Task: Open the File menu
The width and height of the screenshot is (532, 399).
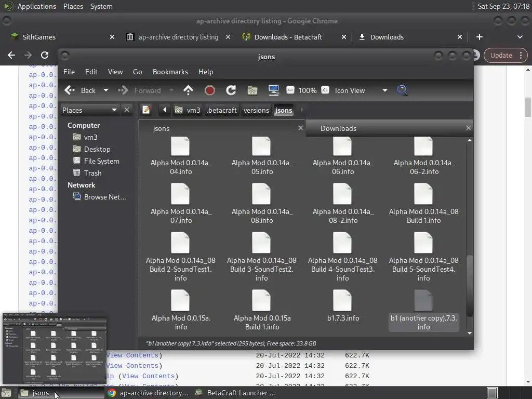Action: click(69, 72)
